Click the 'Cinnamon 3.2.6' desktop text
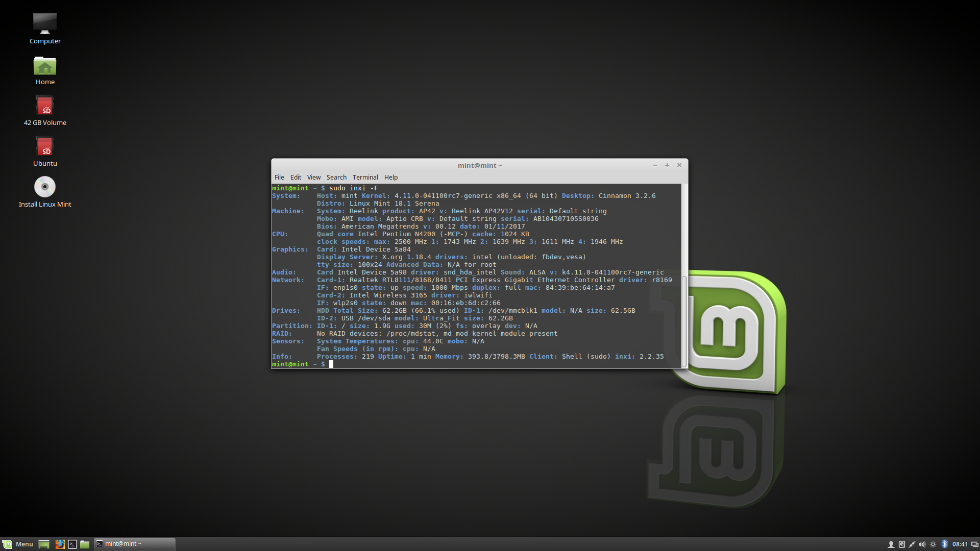The height and width of the screenshot is (551, 980). (627, 196)
